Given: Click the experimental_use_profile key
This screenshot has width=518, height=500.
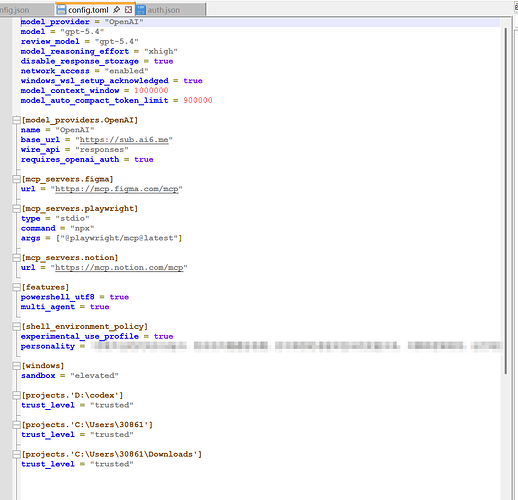Looking at the screenshot, I should point(80,336).
